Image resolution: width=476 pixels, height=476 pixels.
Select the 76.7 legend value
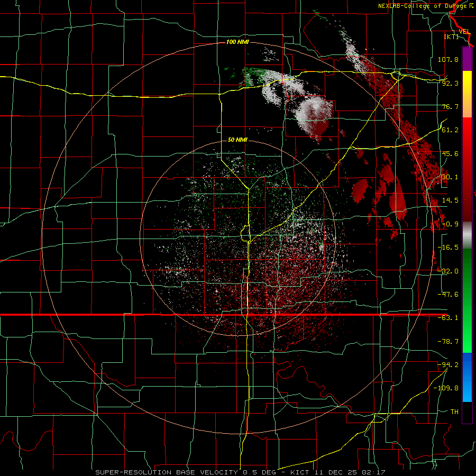450,106
